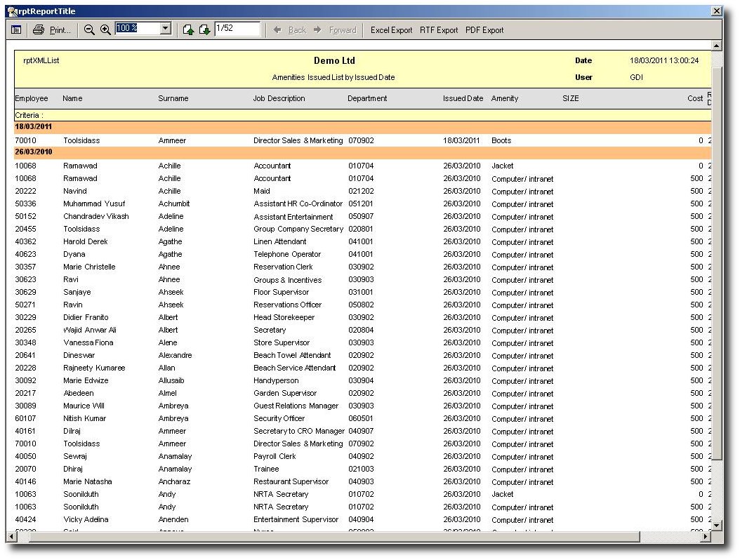
Task: Click the Back navigation arrow
Action: [x=290, y=30]
